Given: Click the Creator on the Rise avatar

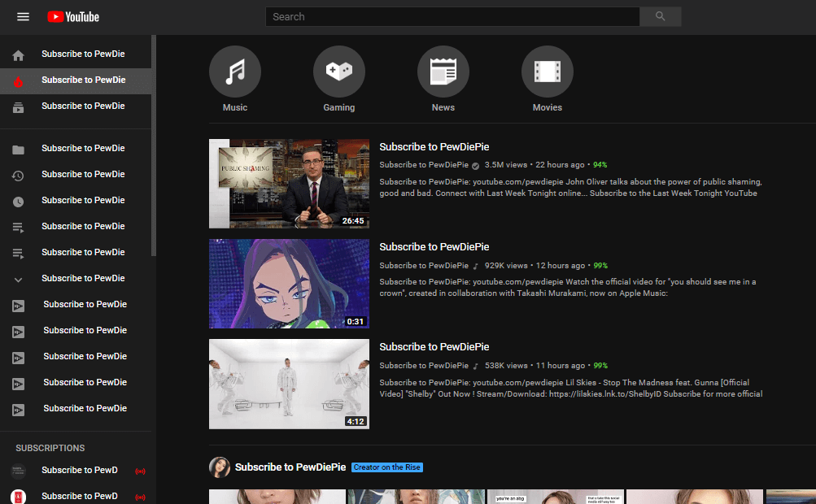Looking at the screenshot, I should 220,467.
